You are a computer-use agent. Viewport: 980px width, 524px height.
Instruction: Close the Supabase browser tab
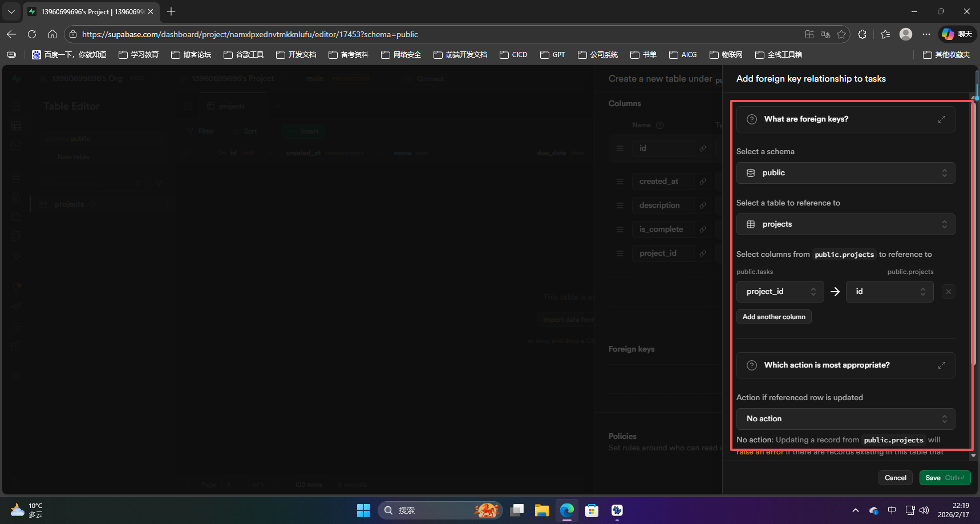[x=151, y=11]
